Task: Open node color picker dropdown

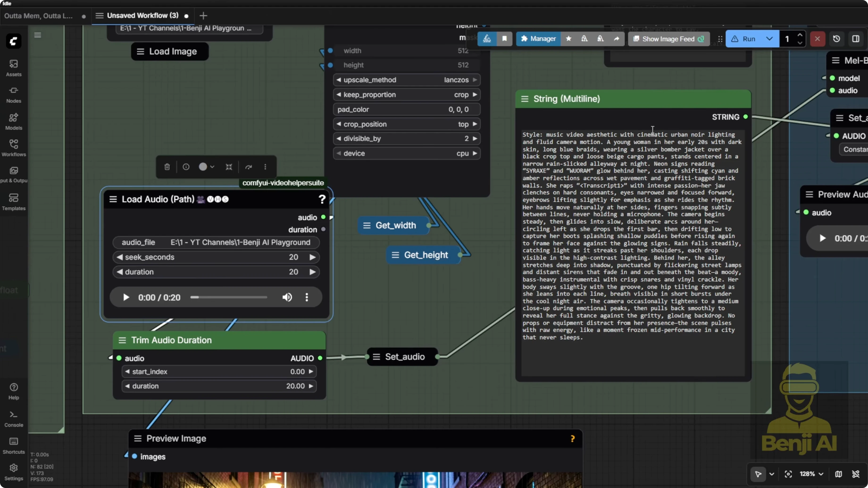Action: point(206,167)
